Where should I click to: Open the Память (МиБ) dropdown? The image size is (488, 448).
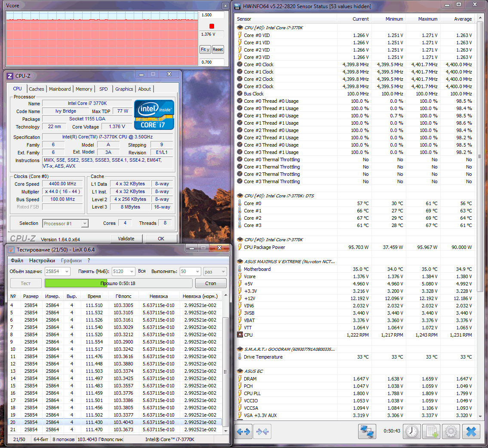pyautogui.click(x=123, y=272)
